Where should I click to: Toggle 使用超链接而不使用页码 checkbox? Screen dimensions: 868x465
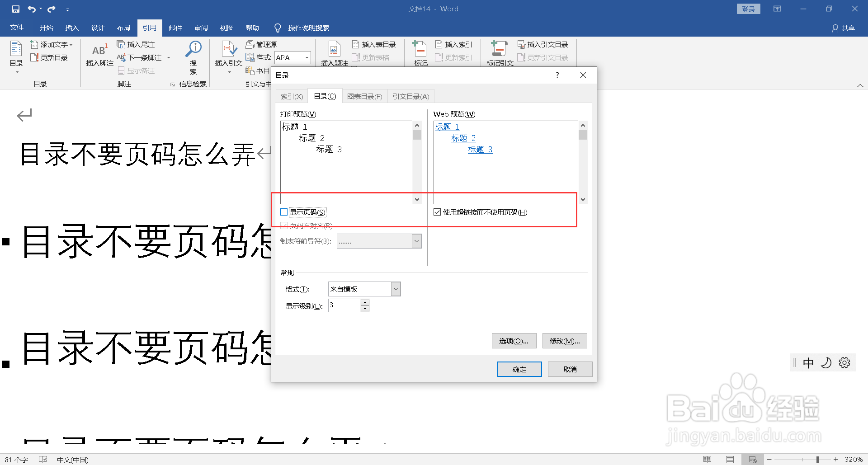437,212
